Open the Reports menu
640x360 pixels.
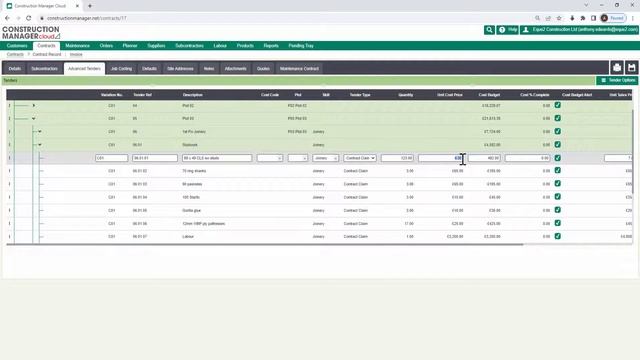[271, 46]
